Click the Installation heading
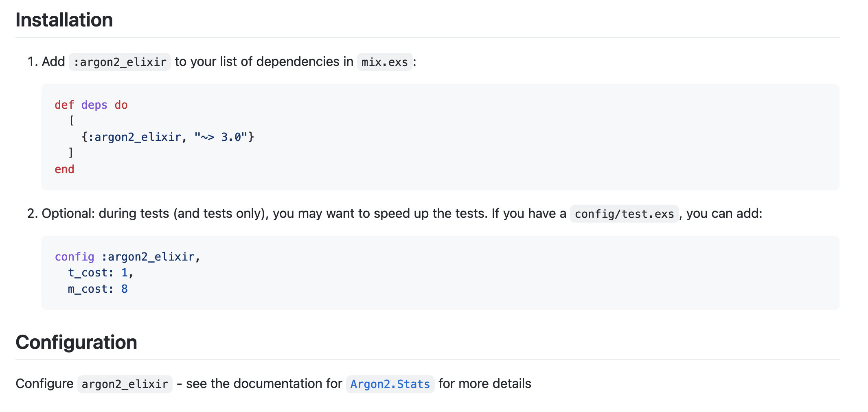Viewport: 868px width, 412px height. point(64,20)
